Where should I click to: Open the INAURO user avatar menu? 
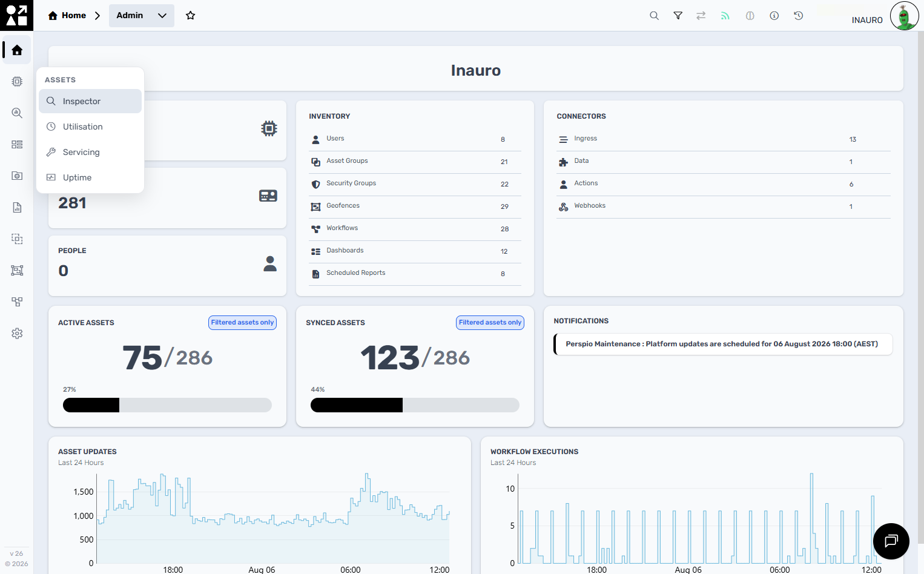904,16
